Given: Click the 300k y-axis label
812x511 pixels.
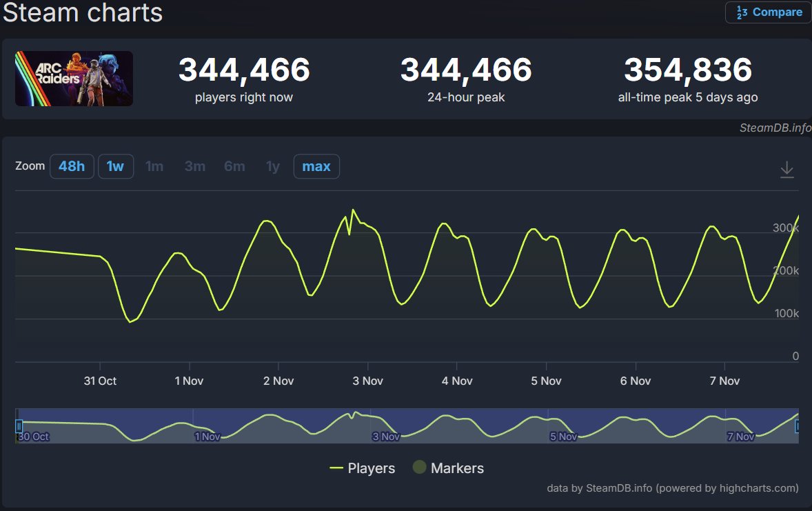Looking at the screenshot, I should 786,228.
